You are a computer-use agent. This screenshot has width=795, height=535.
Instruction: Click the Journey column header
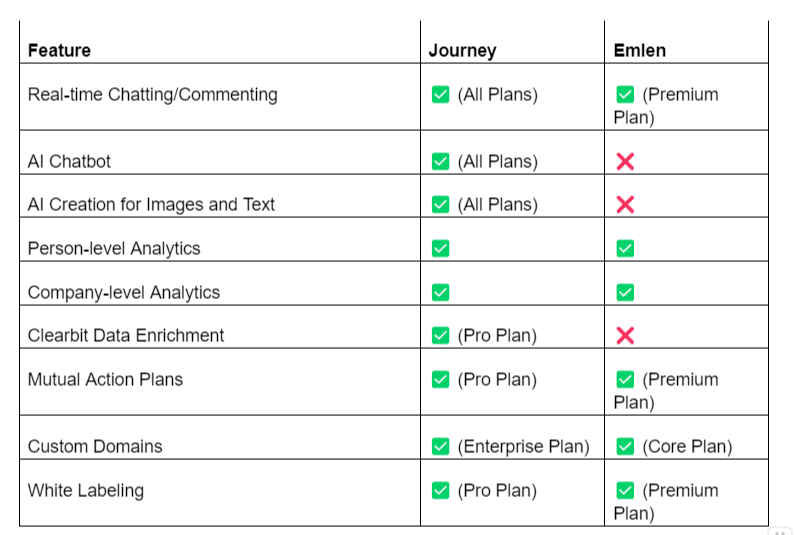click(462, 50)
